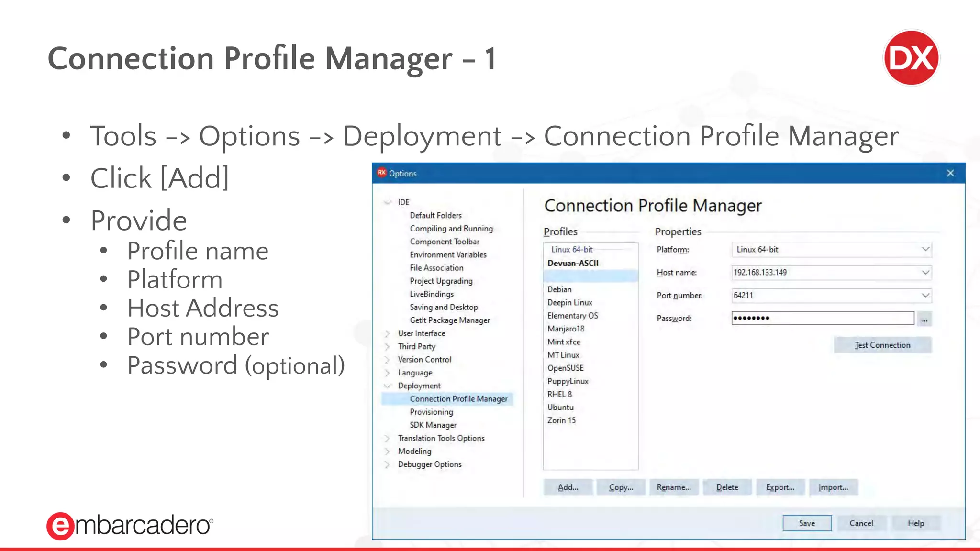Click the Test Connection button
The height and width of the screenshot is (551, 980).
pos(882,345)
